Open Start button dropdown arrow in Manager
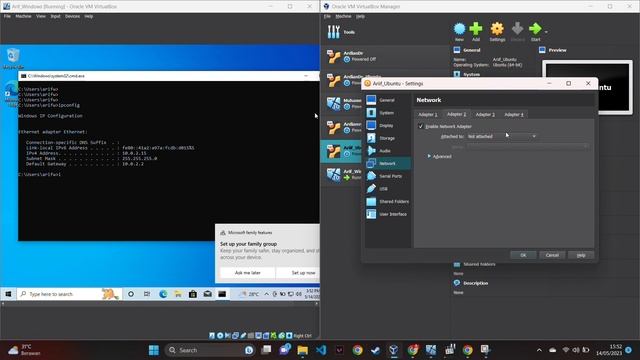The width and height of the screenshot is (640, 360). pos(546,32)
